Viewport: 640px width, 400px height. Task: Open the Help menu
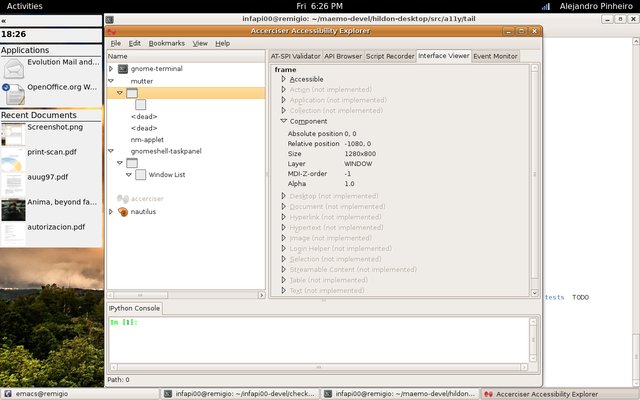pyautogui.click(x=222, y=43)
